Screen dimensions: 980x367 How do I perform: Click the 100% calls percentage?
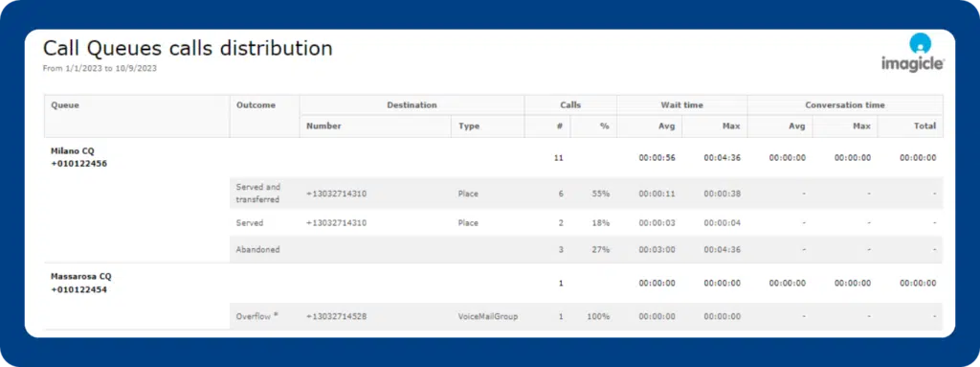coord(598,316)
